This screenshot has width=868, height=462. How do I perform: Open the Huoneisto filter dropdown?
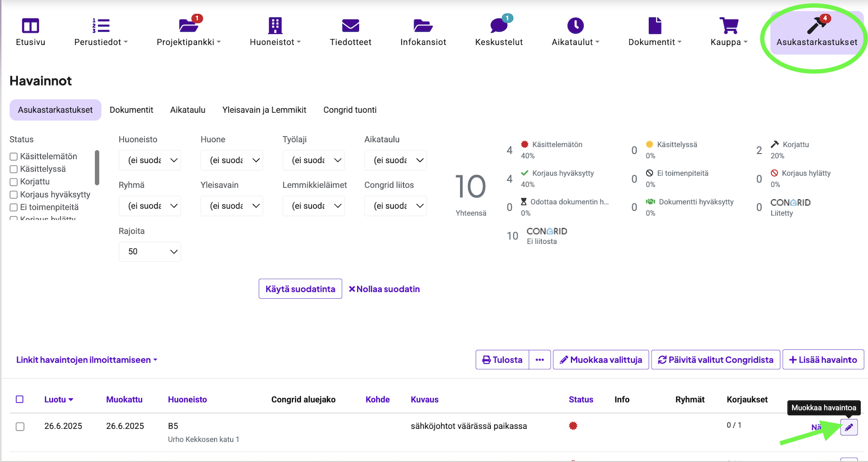click(150, 160)
